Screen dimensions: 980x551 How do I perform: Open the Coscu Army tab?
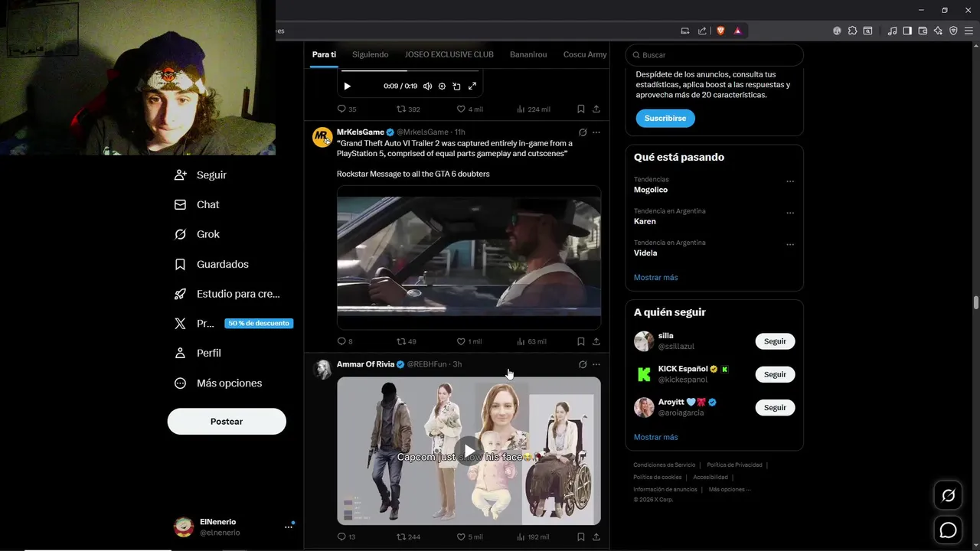click(584, 54)
